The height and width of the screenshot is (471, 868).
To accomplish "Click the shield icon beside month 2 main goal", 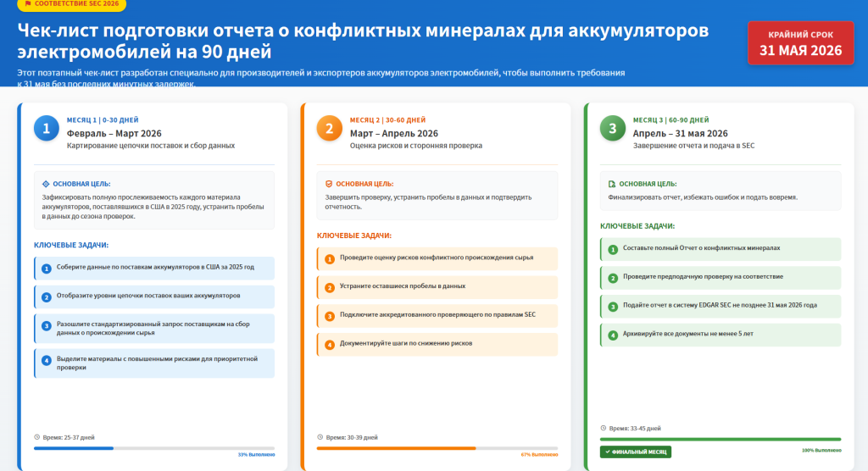I will 329,184.
